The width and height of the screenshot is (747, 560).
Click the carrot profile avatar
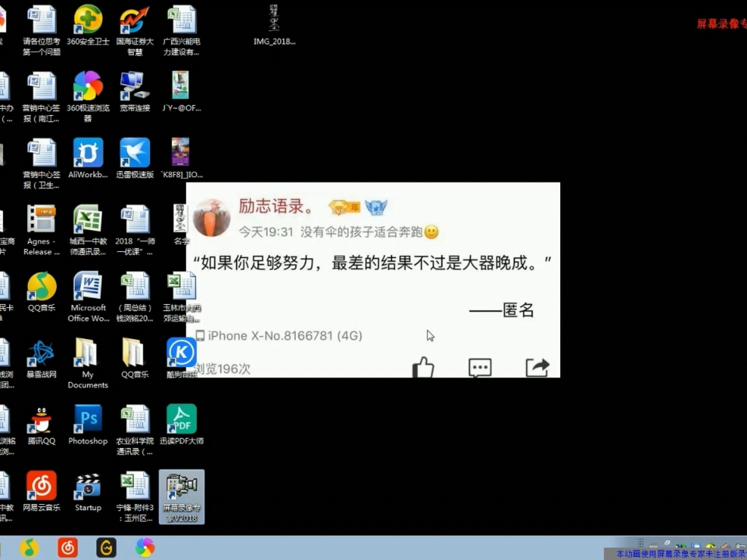[212, 218]
